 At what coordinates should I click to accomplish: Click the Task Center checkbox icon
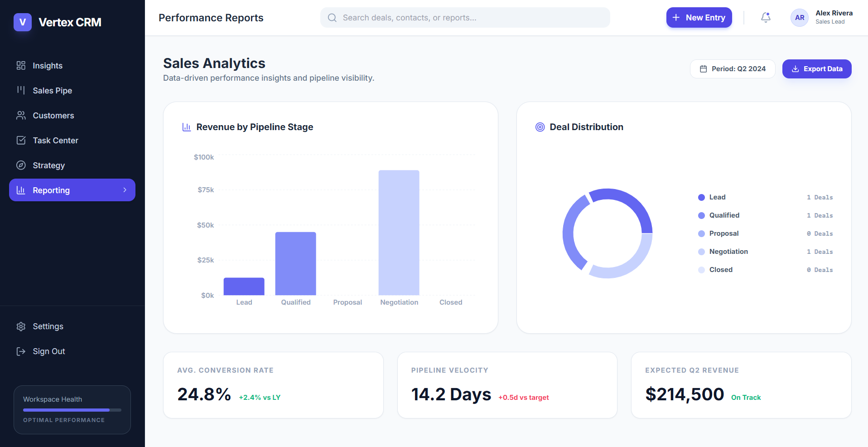21,141
